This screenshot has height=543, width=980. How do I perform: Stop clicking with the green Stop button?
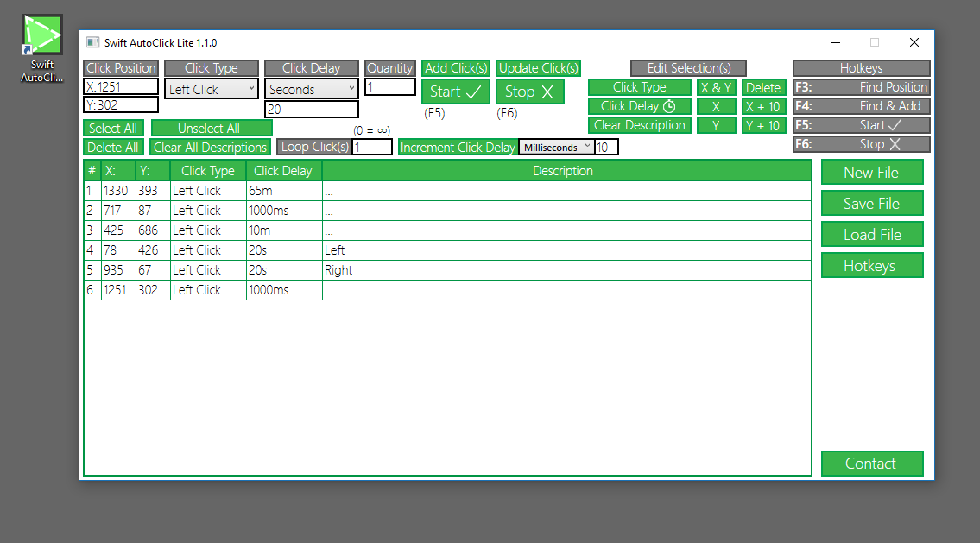click(530, 92)
